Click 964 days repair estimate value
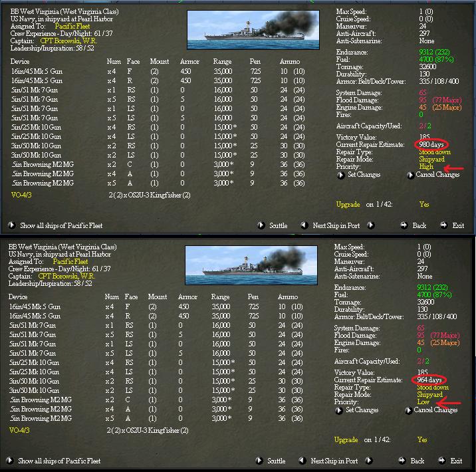 click(429, 380)
